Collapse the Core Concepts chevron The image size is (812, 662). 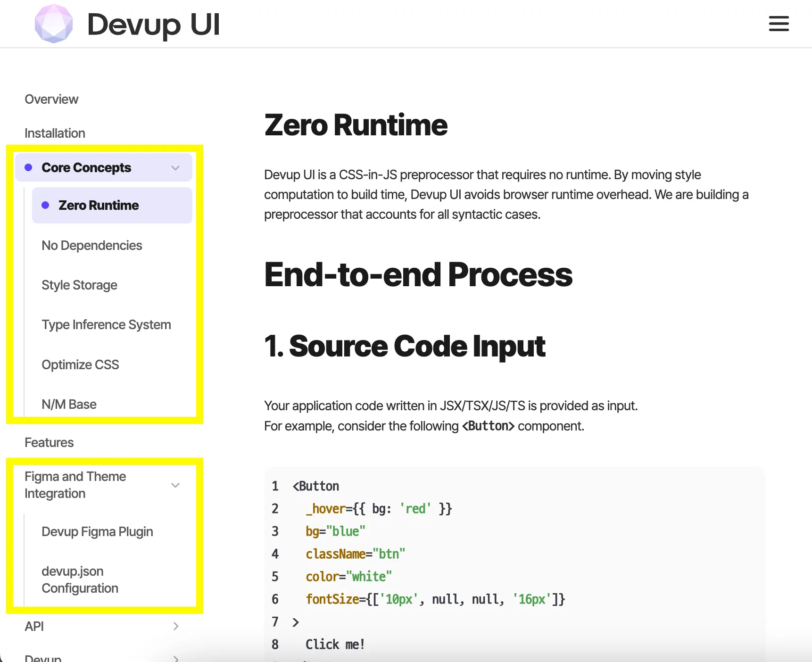[175, 168]
